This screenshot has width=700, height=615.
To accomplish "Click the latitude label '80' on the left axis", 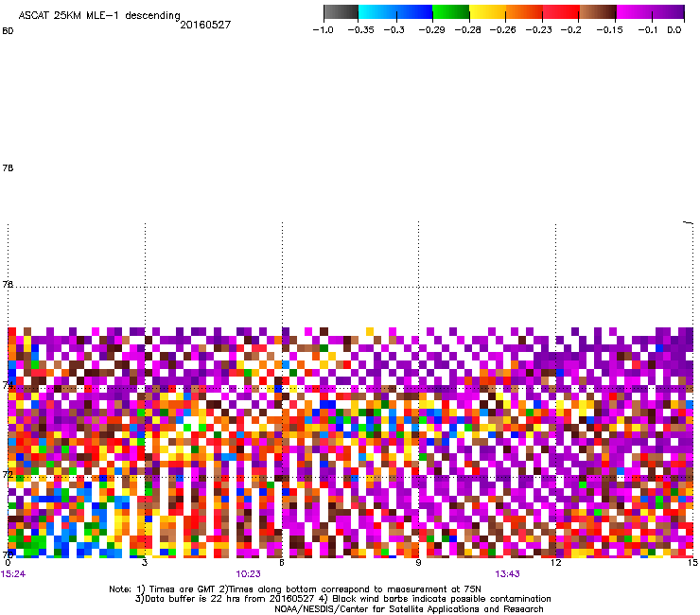I will tap(8, 31).
